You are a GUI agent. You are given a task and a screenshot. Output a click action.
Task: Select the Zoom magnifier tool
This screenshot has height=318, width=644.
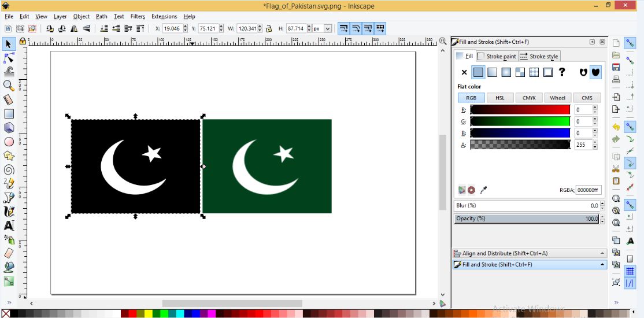pos(9,86)
